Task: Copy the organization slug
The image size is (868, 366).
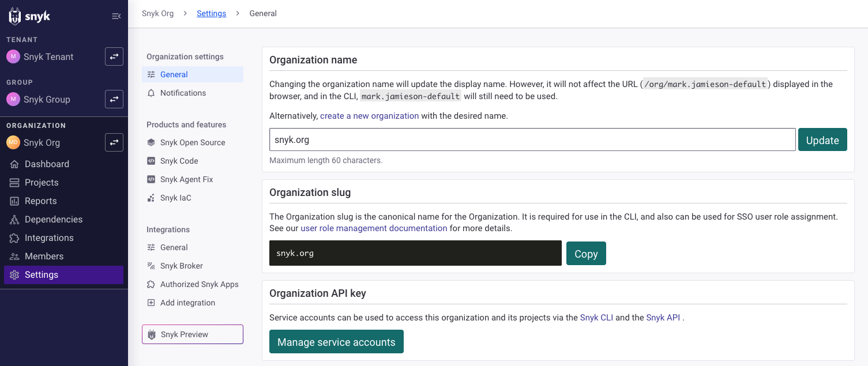Action: [585, 254]
